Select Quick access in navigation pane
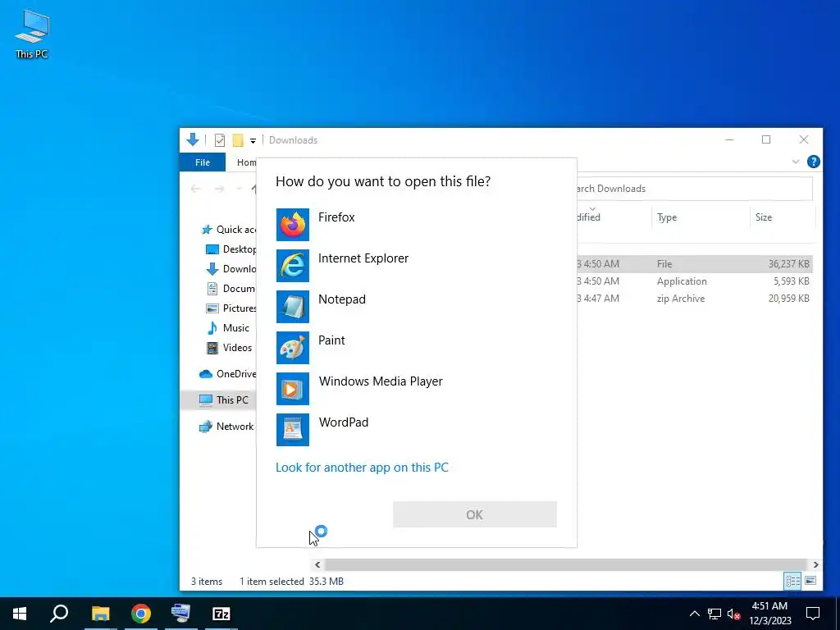Image resolution: width=840 pixels, height=630 pixels. (228, 230)
